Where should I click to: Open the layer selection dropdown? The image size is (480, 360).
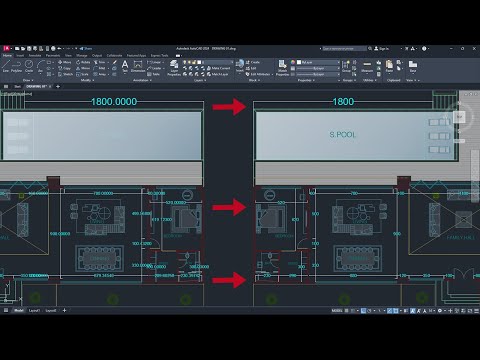(208, 62)
